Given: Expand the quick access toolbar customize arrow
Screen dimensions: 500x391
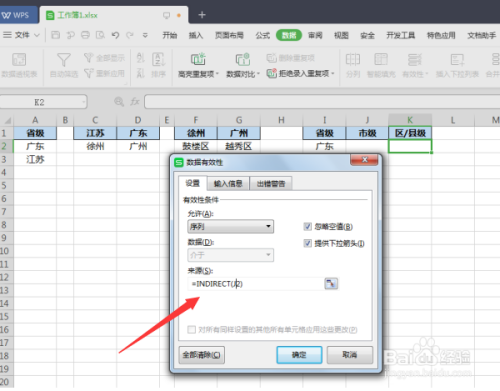Looking at the screenshot, I should [145, 35].
